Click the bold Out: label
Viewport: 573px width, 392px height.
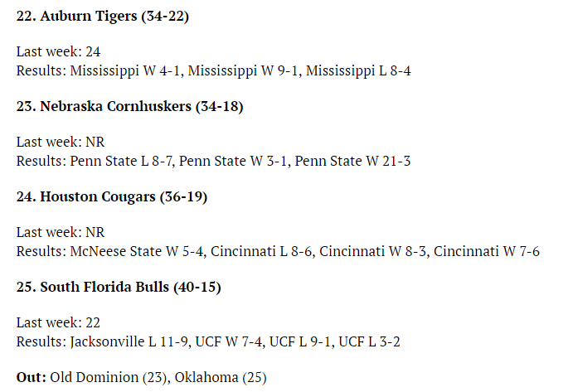click(x=32, y=377)
